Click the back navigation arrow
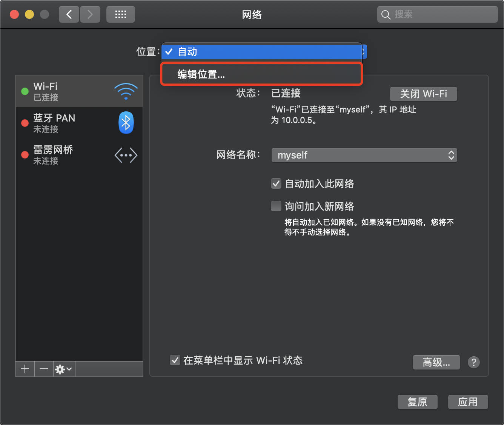Viewport: 504px width, 425px height. pos(69,14)
